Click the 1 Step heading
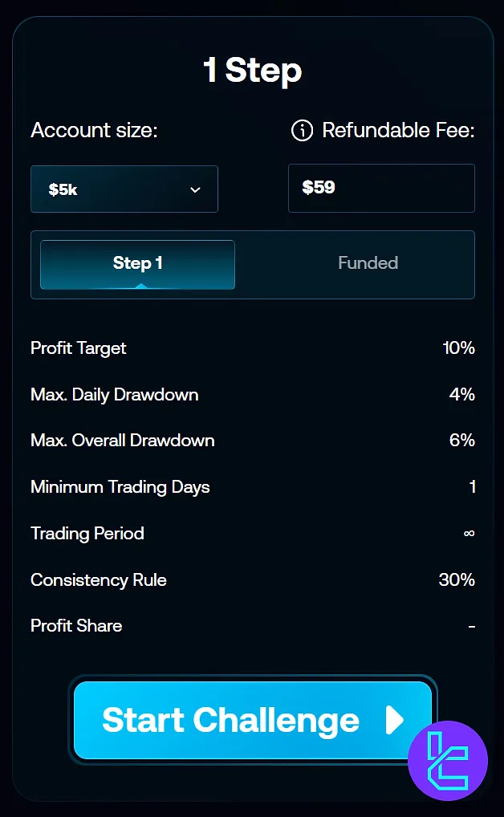The image size is (504, 817). 252,71
